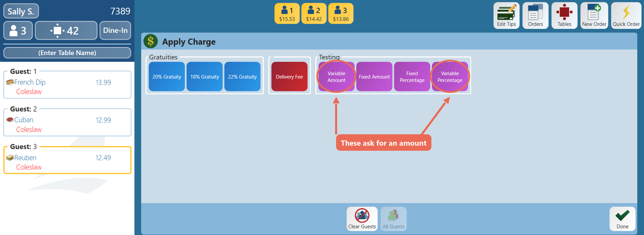Viewport: 644px width, 235px height.
Task: Open table number 42 selector
Action: click(x=66, y=31)
